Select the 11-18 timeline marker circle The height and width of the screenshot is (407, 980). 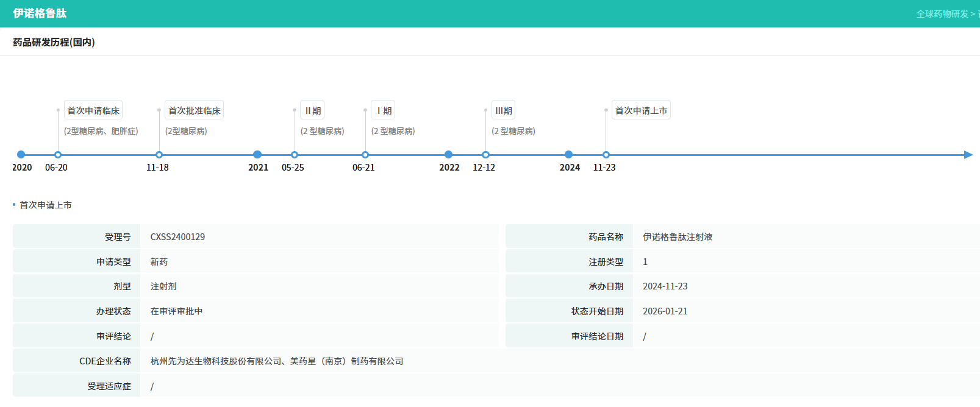pyautogui.click(x=159, y=155)
